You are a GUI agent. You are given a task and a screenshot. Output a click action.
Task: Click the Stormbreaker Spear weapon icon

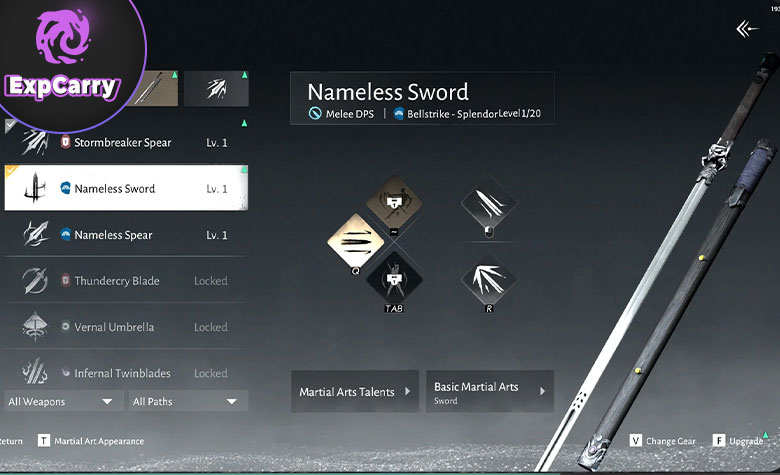[x=35, y=142]
